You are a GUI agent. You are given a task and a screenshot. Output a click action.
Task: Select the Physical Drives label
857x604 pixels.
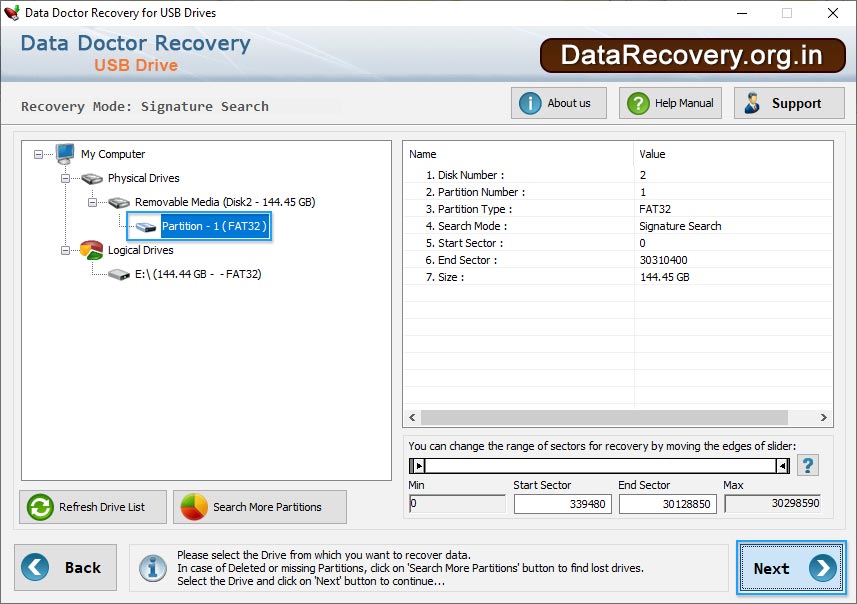pos(144,178)
